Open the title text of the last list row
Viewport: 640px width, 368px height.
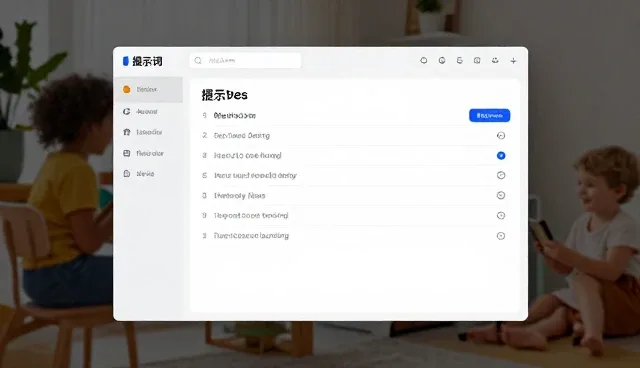[251, 236]
